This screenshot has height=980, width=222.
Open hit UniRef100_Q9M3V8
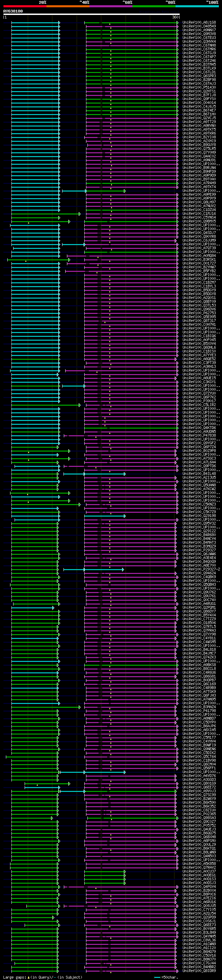pos(199,34)
